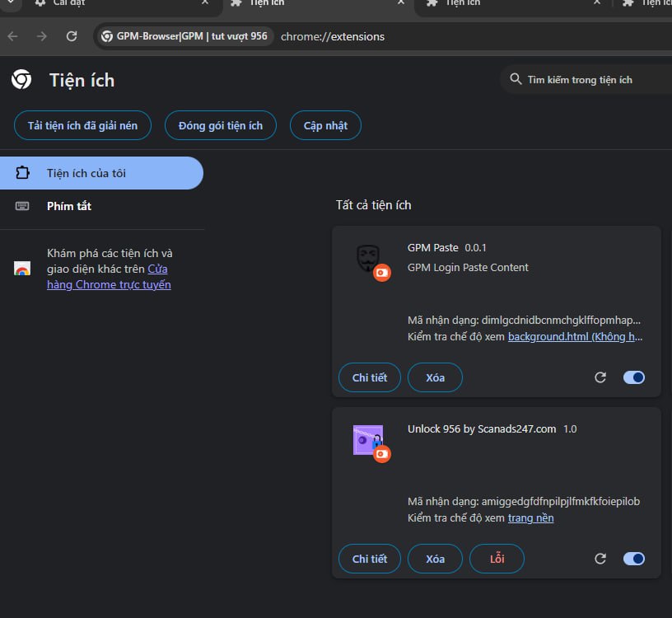Click the Tải tiện ích đã giải nén button
The image size is (672, 618).
pos(82,125)
